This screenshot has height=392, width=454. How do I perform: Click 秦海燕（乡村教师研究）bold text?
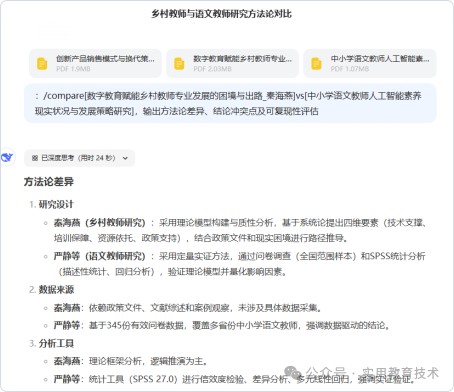[100, 222]
